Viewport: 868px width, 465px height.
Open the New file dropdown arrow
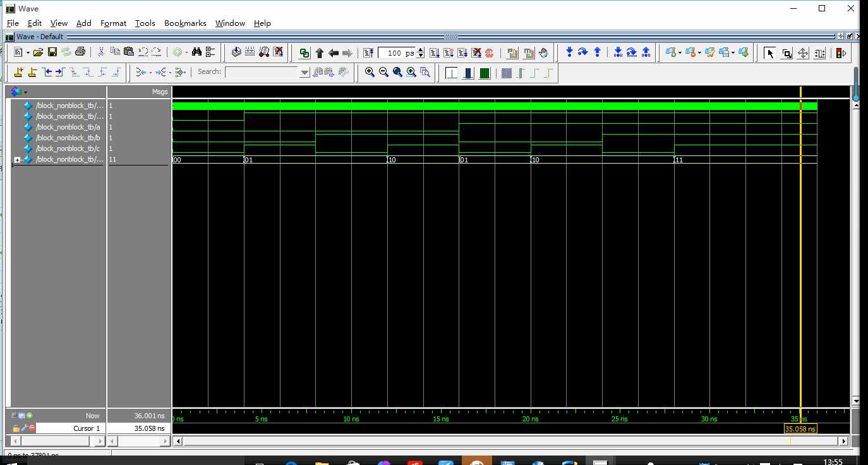[x=28, y=52]
